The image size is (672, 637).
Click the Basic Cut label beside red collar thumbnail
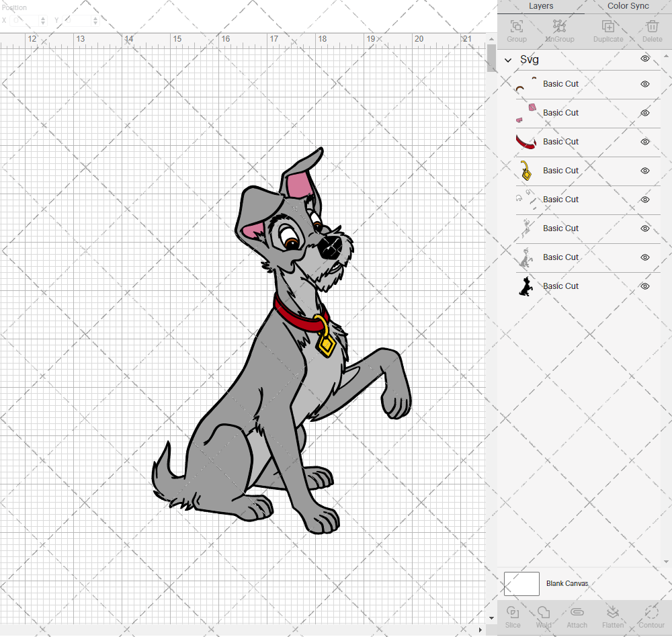(x=560, y=142)
